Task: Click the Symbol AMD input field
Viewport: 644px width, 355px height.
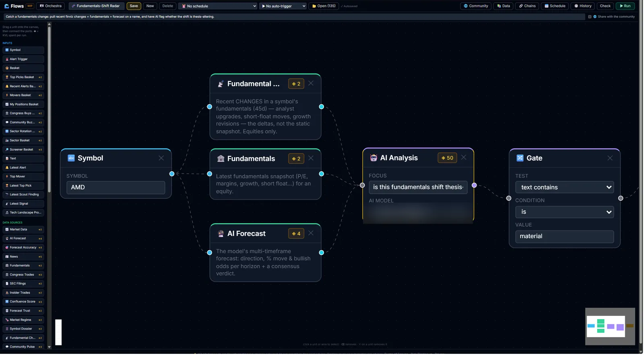Action: click(116, 187)
